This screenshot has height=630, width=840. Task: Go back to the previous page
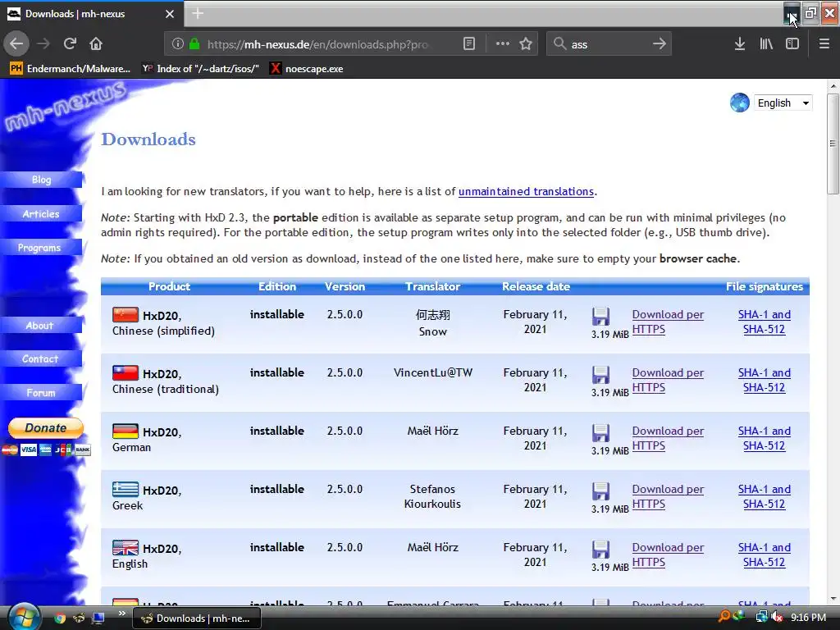pos(16,44)
